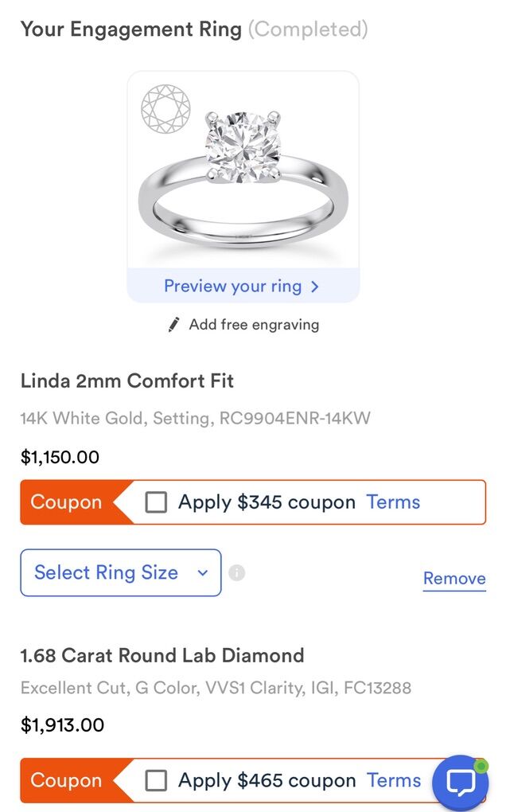Click the info icon beside ring size
This screenshot has height=812, width=506.
tap(236, 572)
